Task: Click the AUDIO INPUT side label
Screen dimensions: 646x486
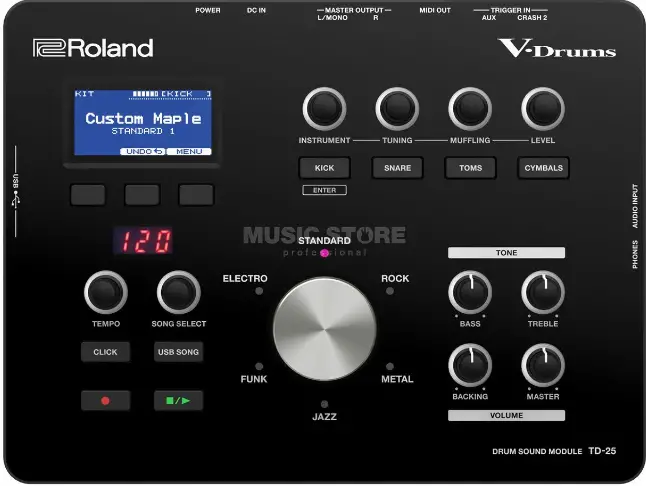Action: (x=635, y=206)
